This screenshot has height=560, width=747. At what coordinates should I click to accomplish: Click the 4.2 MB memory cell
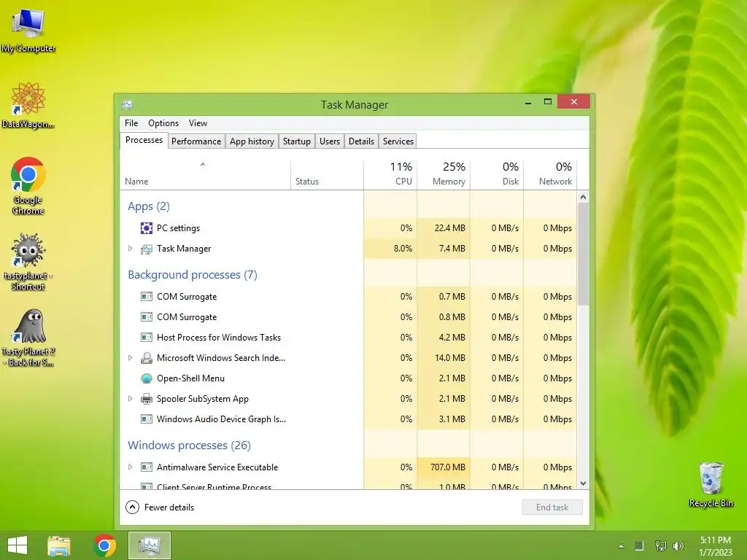[x=444, y=338]
